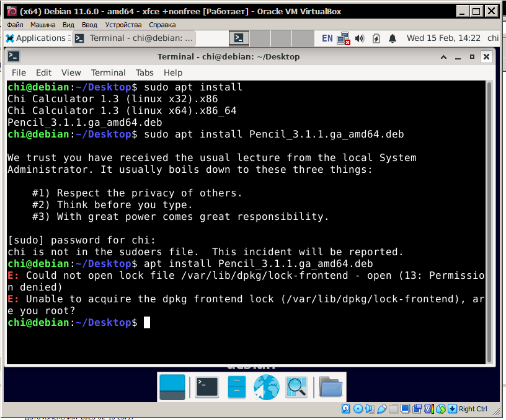
Task: Click the terminal cursor at the last prompt
Action: point(147,322)
